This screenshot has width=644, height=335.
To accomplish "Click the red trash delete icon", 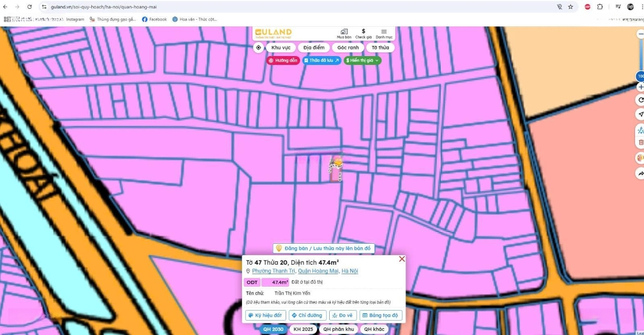I will [x=640, y=142].
